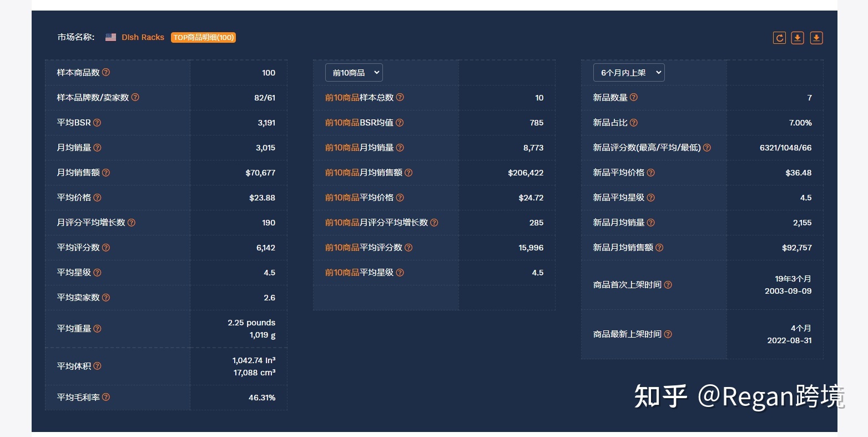Click question mark next to 新品数量
Image resolution: width=868 pixels, height=437 pixels.
634,97
